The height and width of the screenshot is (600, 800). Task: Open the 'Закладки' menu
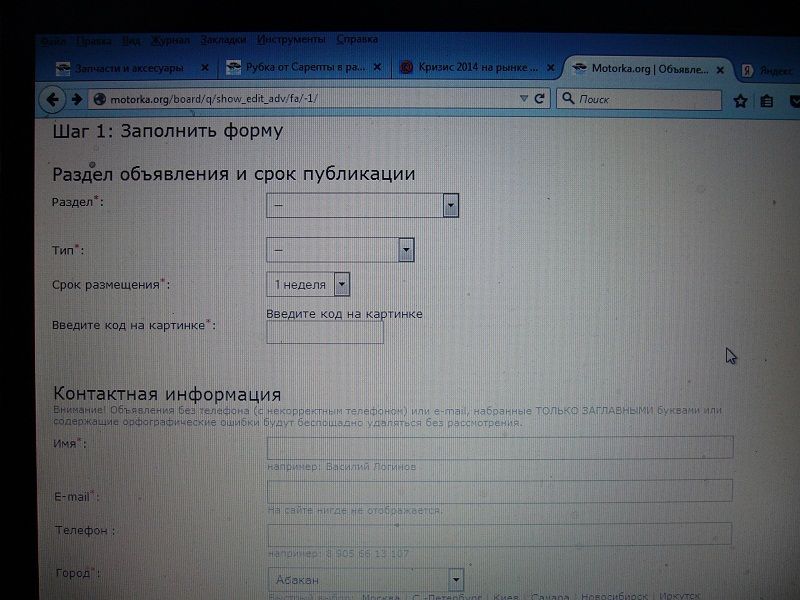coord(222,40)
